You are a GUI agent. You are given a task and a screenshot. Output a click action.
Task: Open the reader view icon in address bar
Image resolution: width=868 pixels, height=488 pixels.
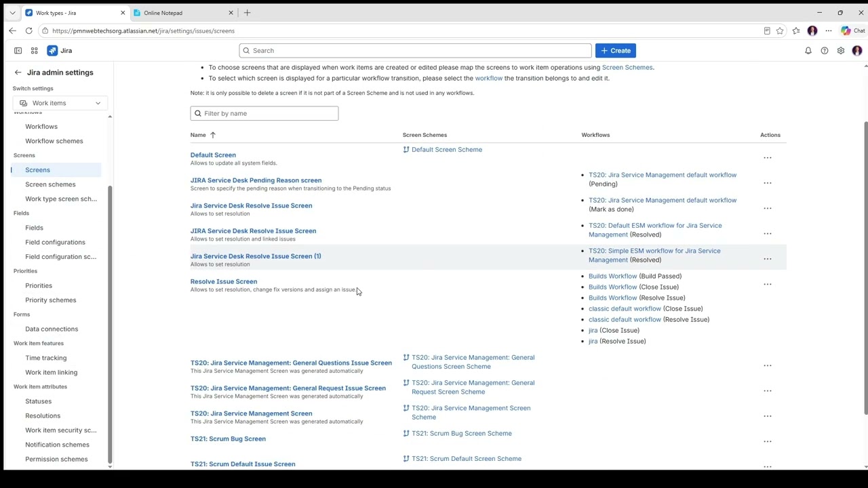point(767,30)
